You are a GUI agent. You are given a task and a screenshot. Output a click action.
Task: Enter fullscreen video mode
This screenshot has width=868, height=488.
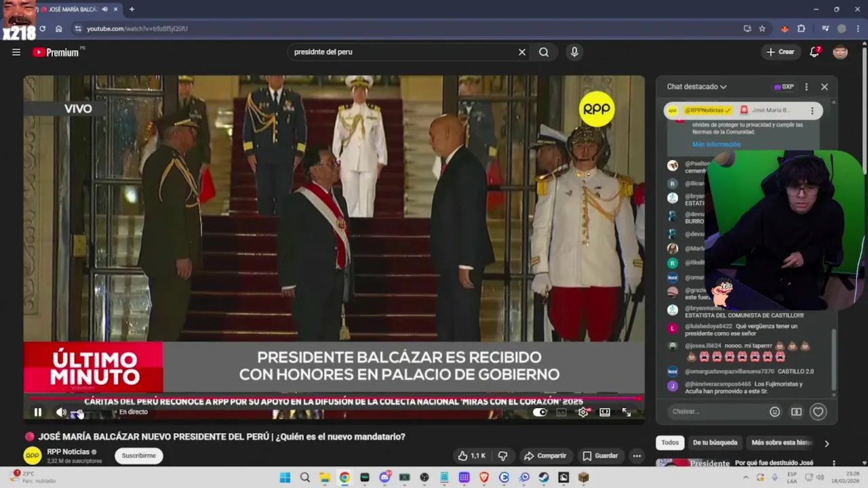pos(627,412)
